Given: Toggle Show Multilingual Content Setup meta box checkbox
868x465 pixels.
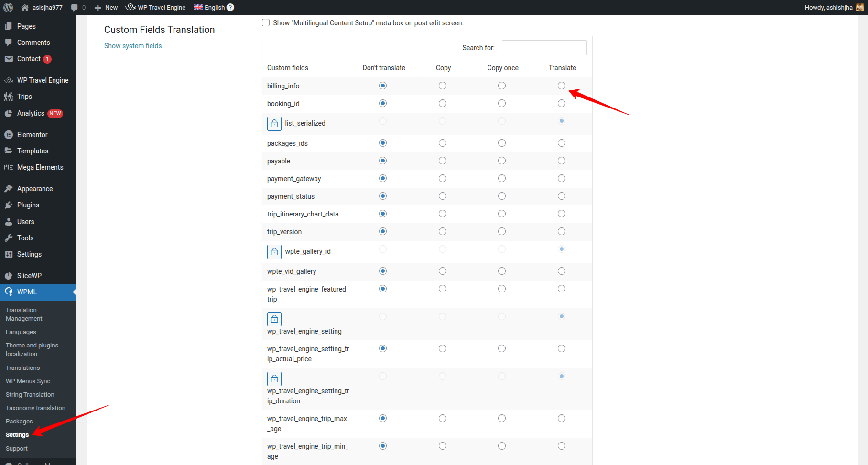Looking at the screenshot, I should 266,22.
